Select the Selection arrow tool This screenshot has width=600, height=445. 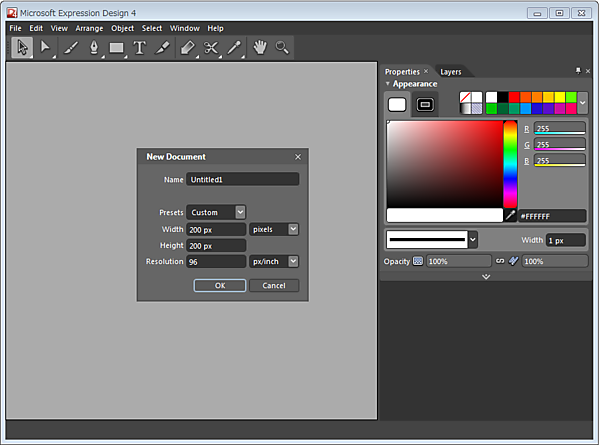pos(22,47)
